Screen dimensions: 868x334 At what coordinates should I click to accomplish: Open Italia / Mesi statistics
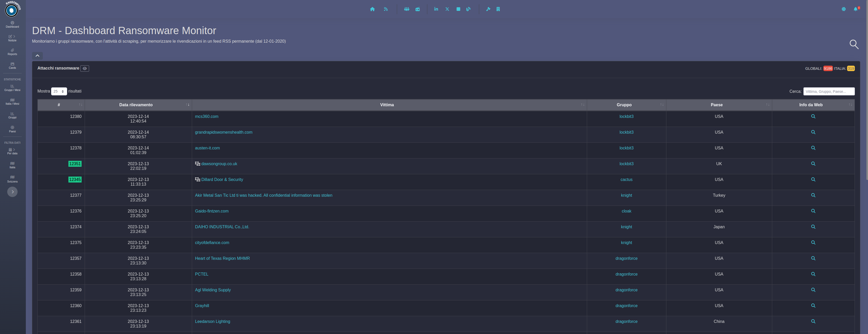pos(12,102)
